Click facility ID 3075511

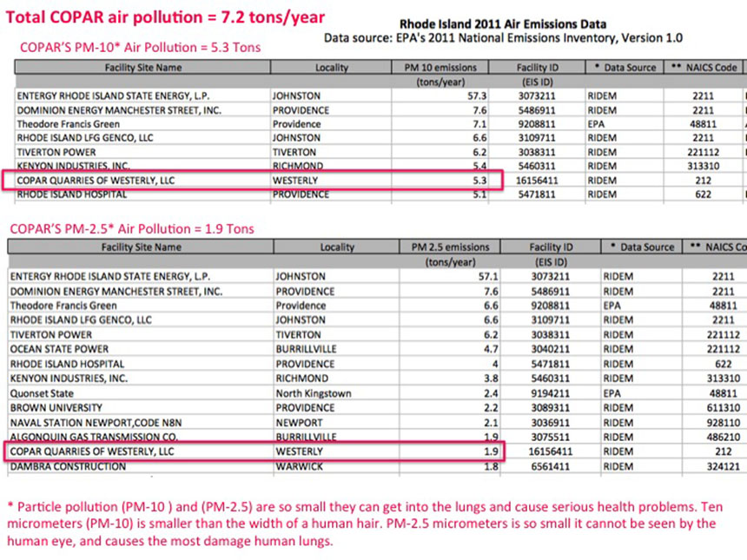(x=550, y=437)
